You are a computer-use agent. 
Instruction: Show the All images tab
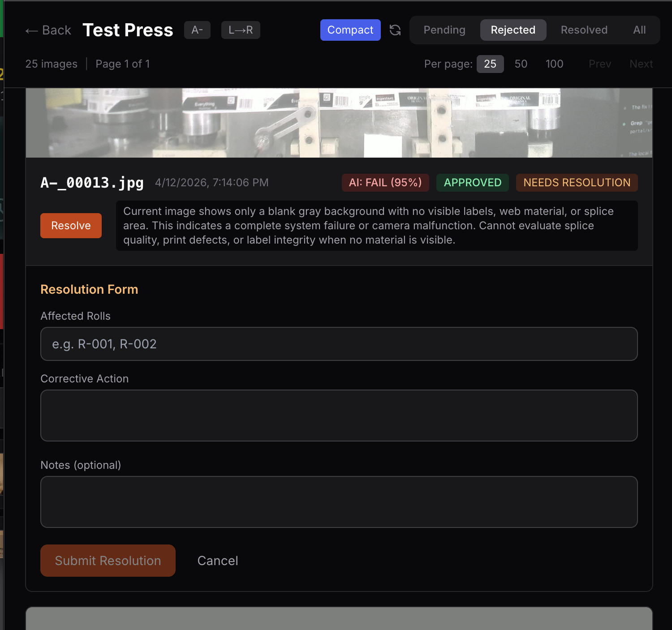pos(639,30)
